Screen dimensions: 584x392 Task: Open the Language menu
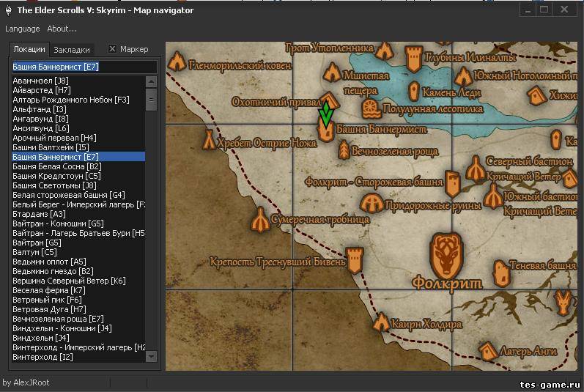coord(22,29)
